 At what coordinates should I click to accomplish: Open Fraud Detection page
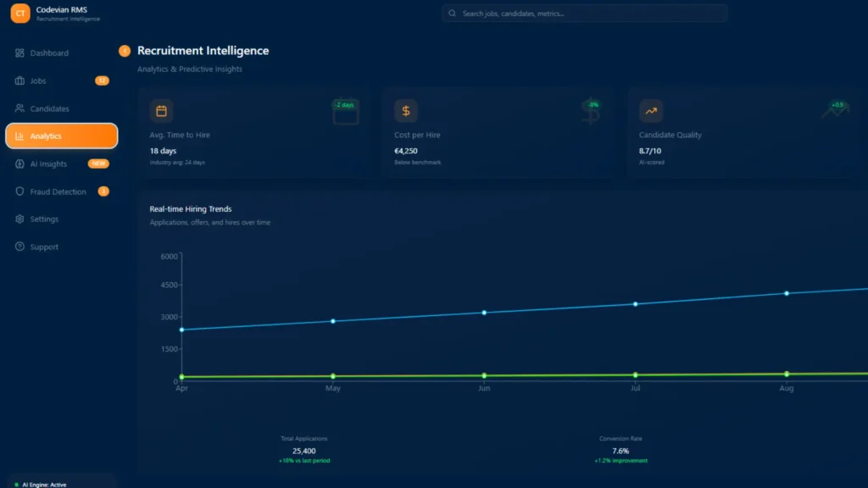click(x=58, y=192)
